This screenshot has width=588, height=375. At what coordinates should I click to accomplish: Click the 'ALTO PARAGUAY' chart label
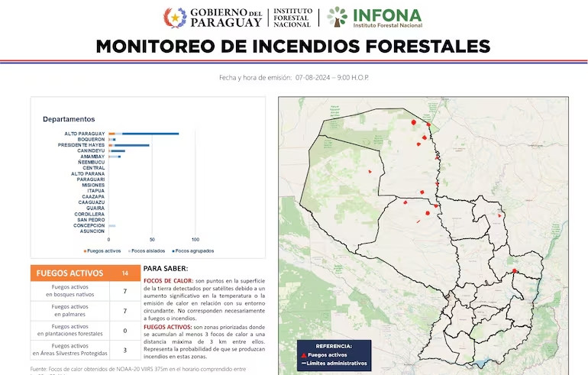tap(84, 134)
